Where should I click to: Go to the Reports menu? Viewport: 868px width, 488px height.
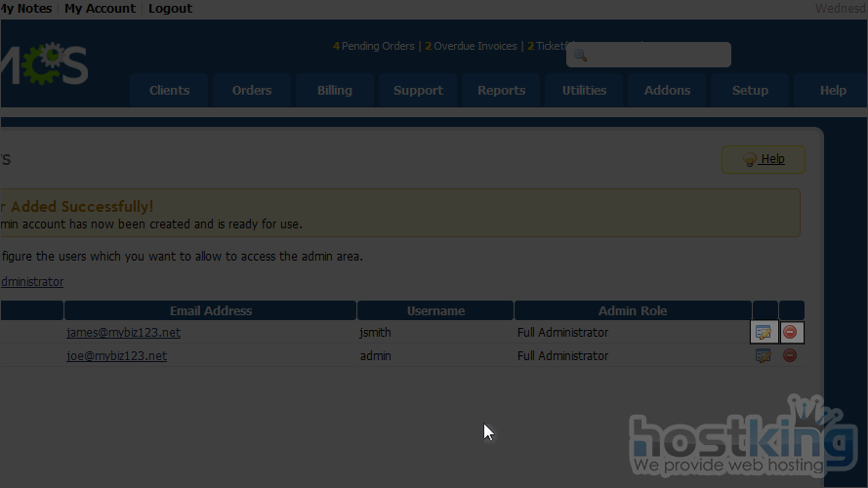click(502, 91)
